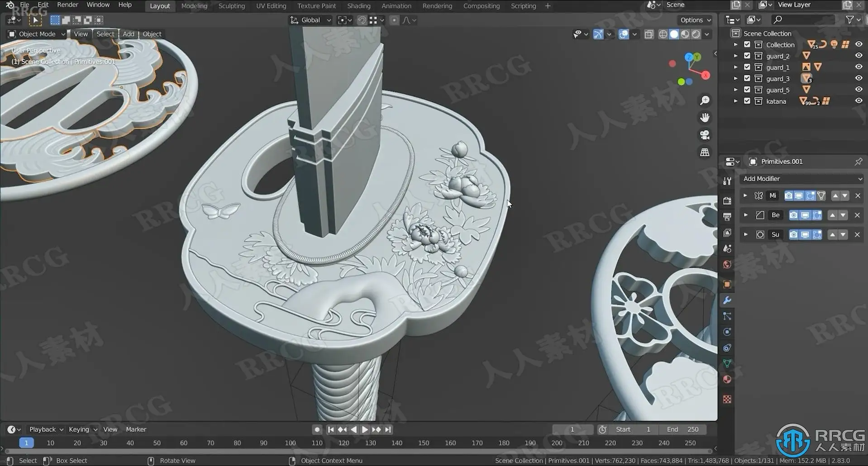Toggle camera view icon in viewport
868x466 pixels.
pyautogui.click(x=705, y=135)
